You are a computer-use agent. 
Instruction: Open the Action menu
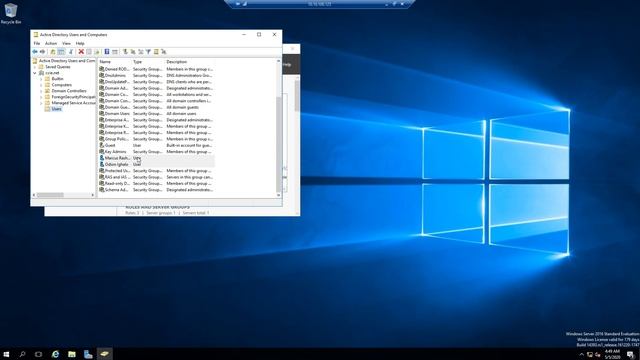click(51, 43)
